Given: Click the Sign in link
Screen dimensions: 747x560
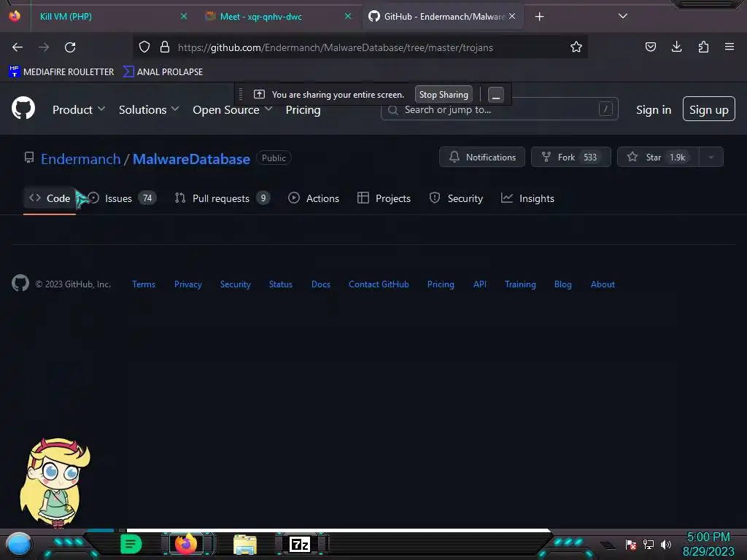Looking at the screenshot, I should coord(654,110).
